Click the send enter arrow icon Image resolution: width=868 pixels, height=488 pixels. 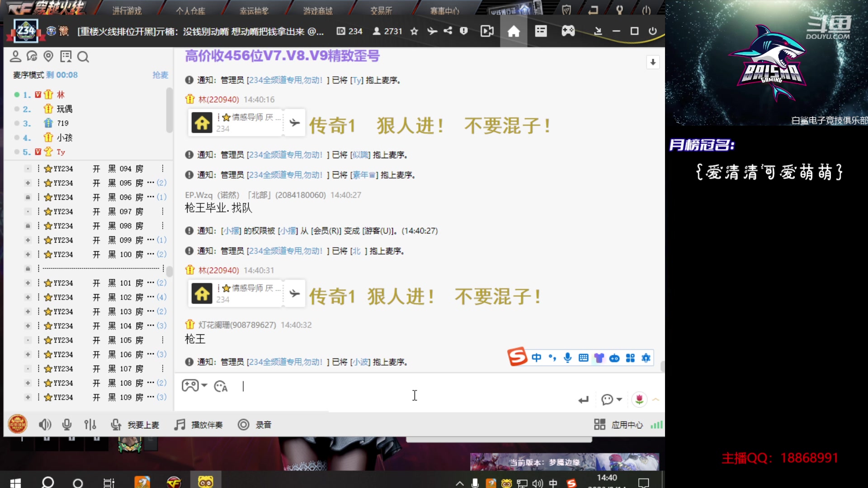click(584, 400)
